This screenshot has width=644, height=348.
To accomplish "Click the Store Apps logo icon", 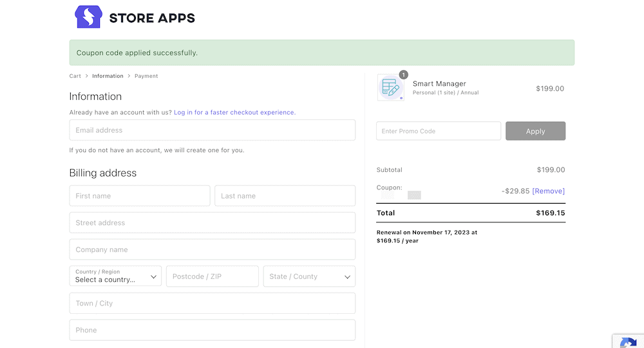I will [x=88, y=17].
